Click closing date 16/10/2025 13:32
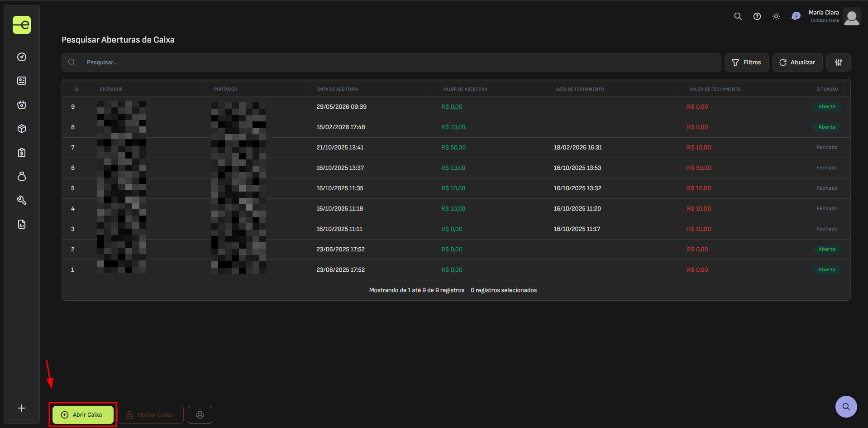 point(577,188)
